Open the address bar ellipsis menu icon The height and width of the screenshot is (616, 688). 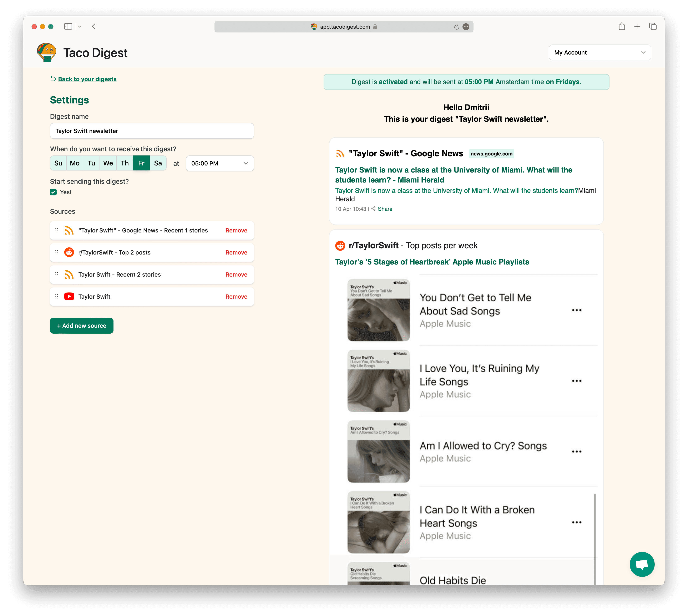(x=466, y=27)
